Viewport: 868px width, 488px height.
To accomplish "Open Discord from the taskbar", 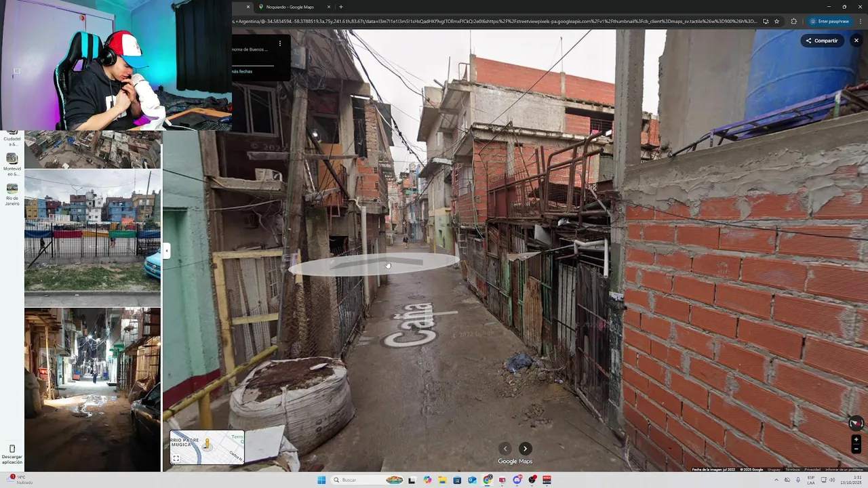I will 517,480.
